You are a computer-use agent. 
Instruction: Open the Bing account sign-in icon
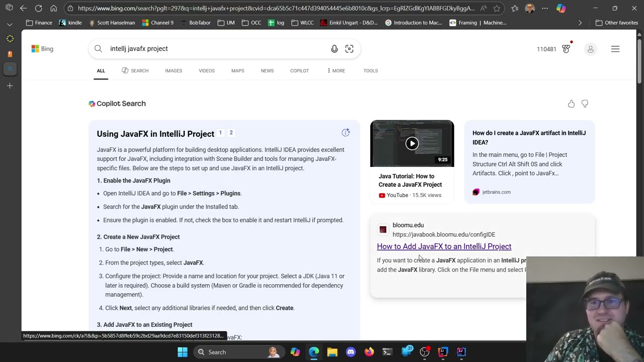coord(591,49)
